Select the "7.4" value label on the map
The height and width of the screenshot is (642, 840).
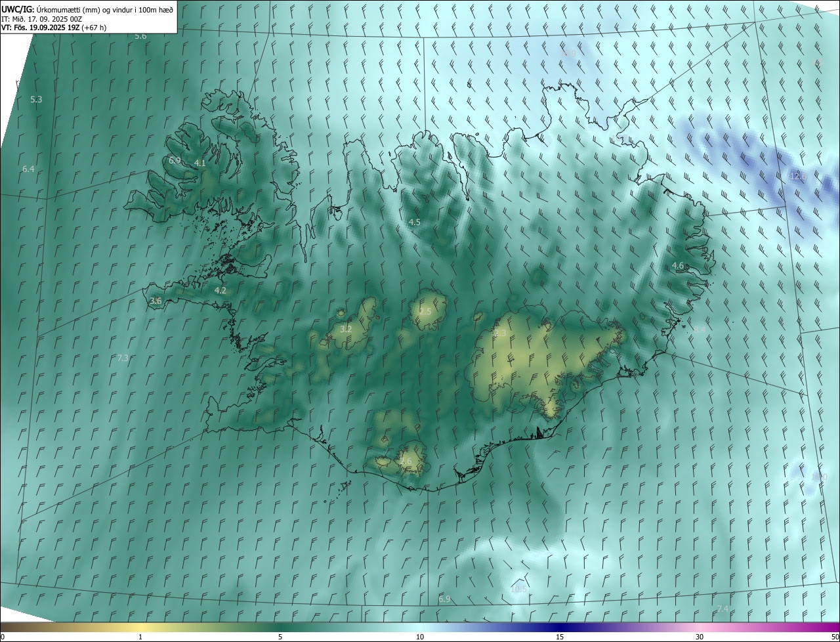(723, 609)
